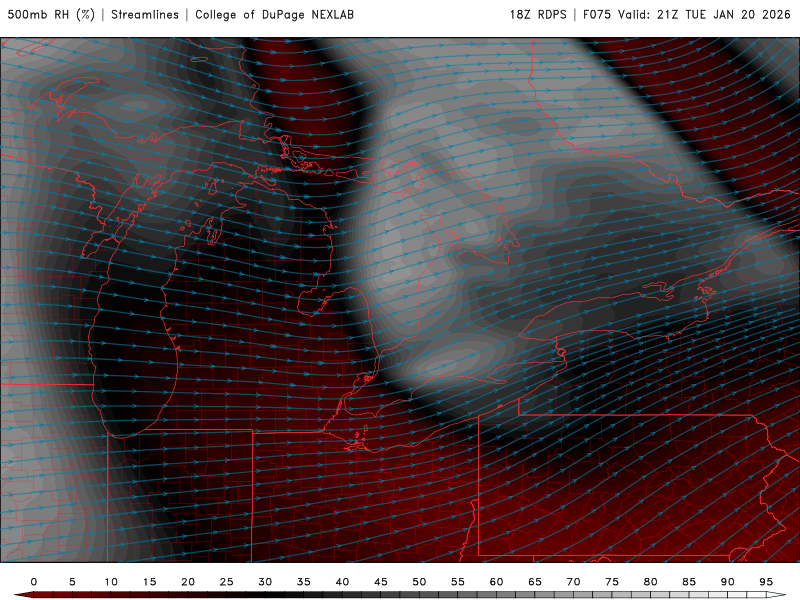Click the colorbar label "60"
800x600 pixels.
click(496, 582)
